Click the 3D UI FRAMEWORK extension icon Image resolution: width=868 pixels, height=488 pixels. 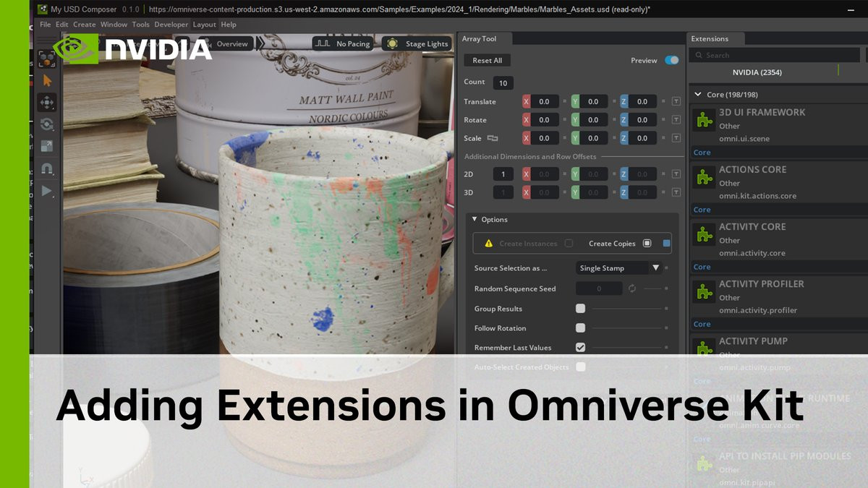(x=703, y=121)
